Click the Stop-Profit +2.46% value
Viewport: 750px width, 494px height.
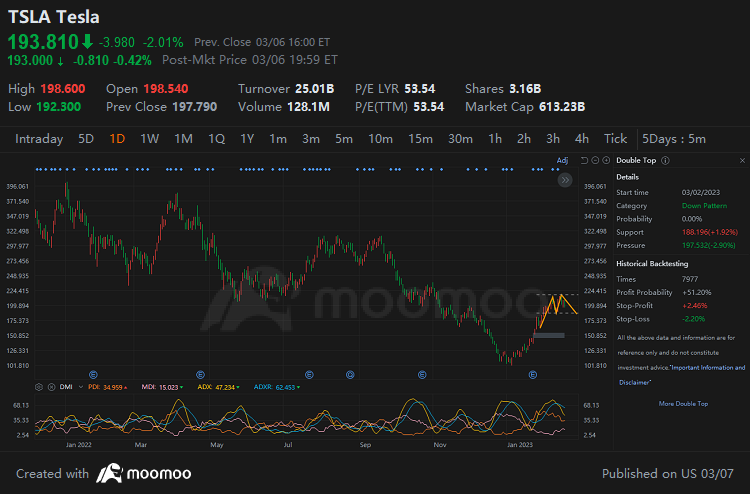695,306
